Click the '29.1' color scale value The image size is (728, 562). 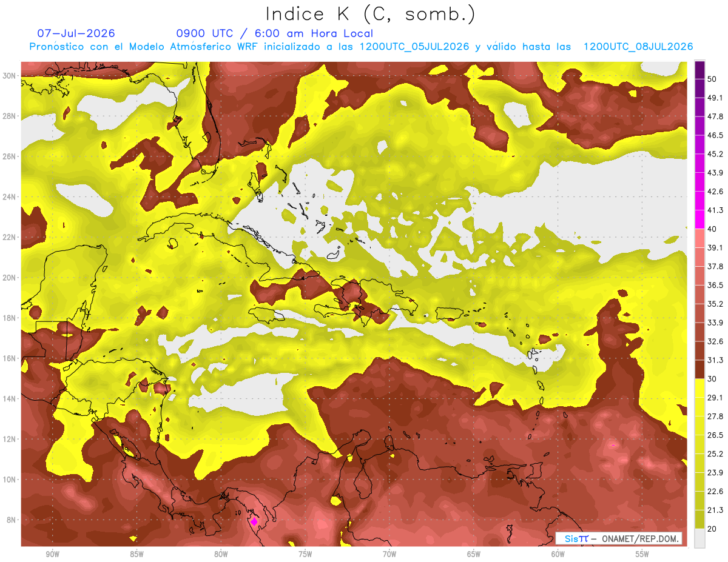715,398
